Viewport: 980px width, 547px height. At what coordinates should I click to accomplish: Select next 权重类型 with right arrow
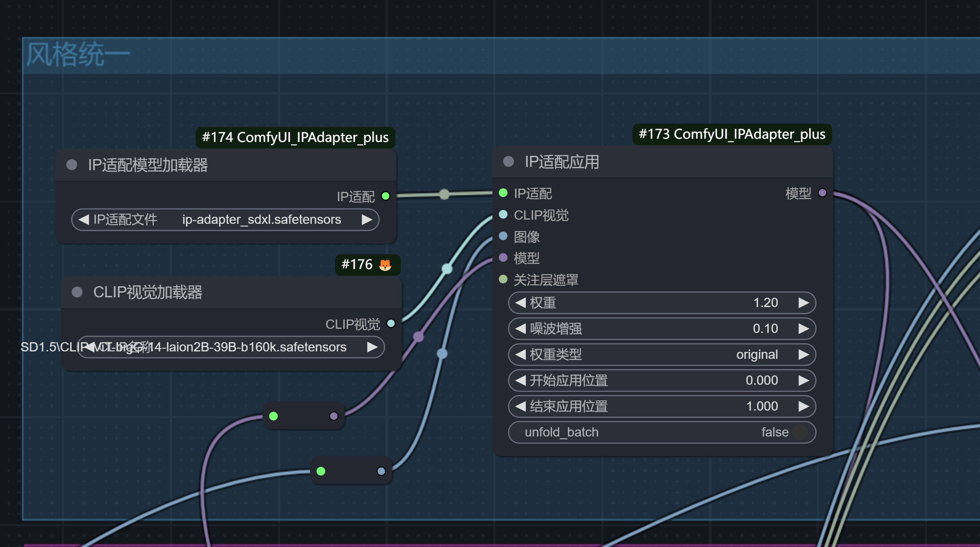[x=803, y=354]
